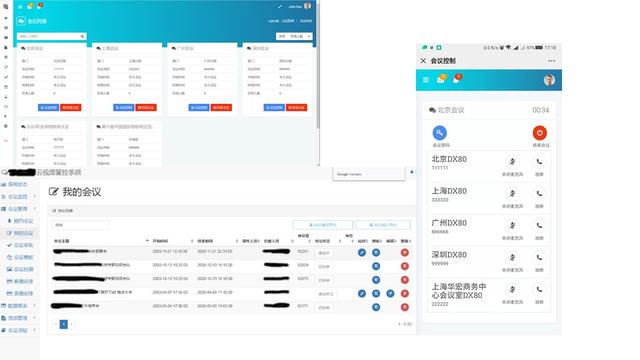640x360 pixels.
Task: Collapse 会议管理 section chevron in sidebar
Action: [x=34, y=209]
